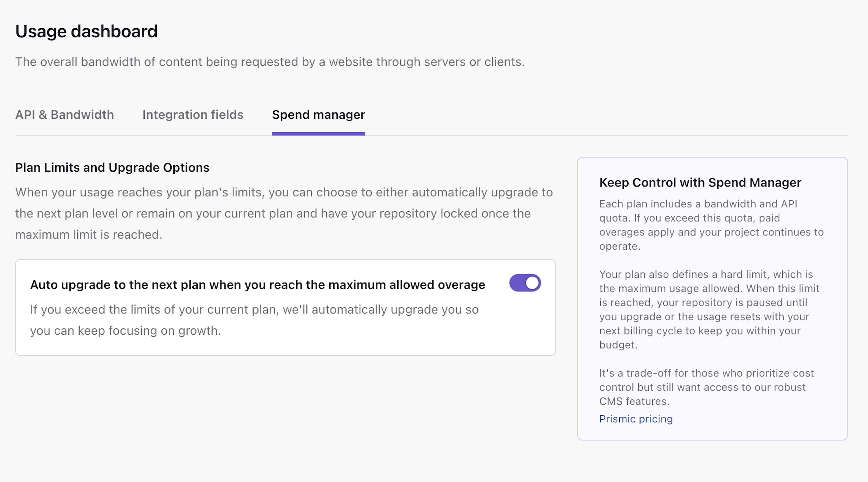Click the Plan Limits and Upgrade Options heading
The height and width of the screenshot is (482, 868).
point(112,168)
